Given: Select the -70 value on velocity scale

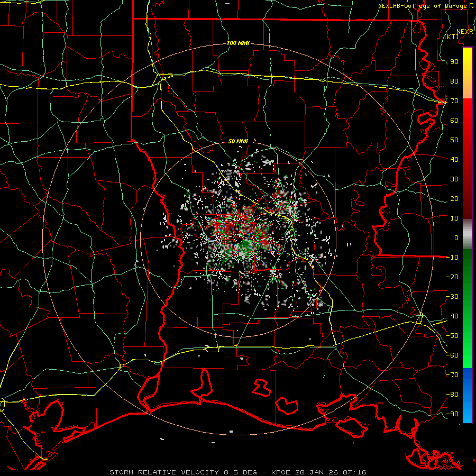Looking at the screenshot, I should [x=452, y=375].
